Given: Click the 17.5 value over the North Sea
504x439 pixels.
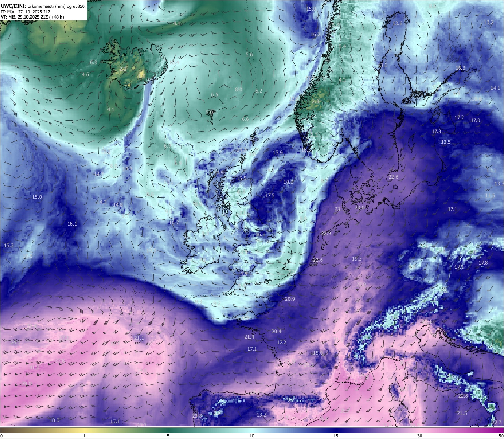Looking at the screenshot, I should pyautogui.click(x=270, y=195).
